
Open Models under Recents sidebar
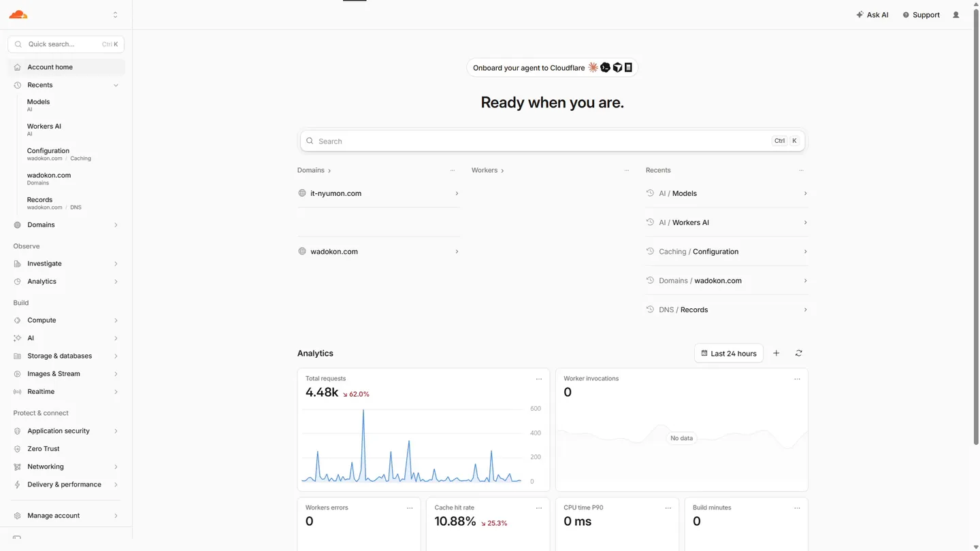pos(38,105)
